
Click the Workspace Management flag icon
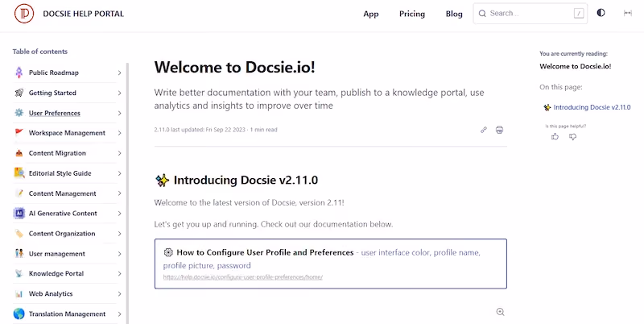(19, 133)
